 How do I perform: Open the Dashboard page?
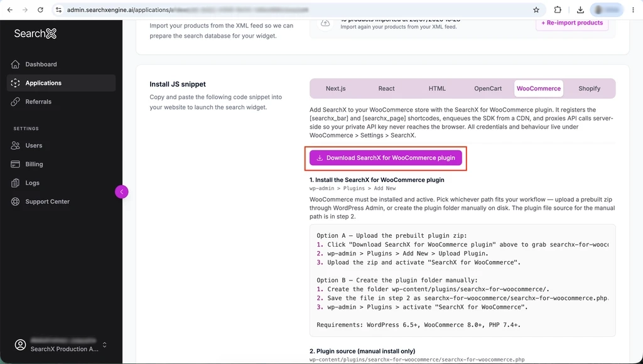[x=61, y=65]
